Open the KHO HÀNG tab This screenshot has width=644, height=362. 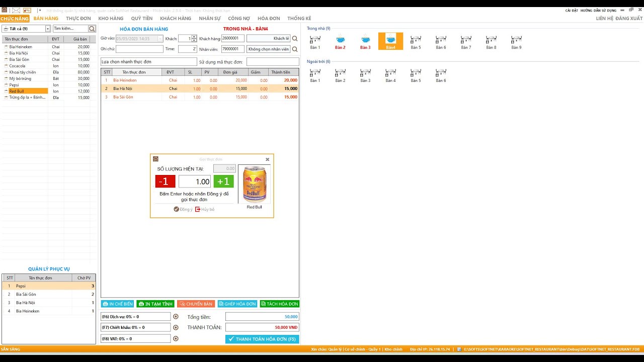tap(111, 19)
